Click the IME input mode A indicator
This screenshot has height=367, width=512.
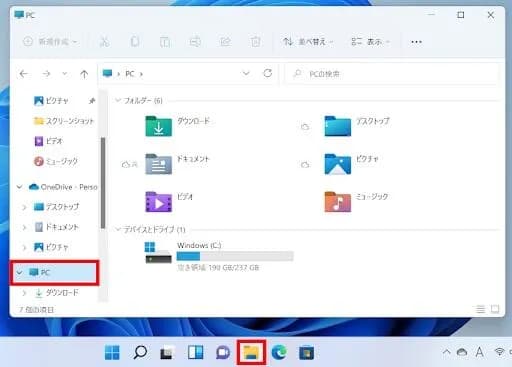pyautogui.click(x=480, y=352)
